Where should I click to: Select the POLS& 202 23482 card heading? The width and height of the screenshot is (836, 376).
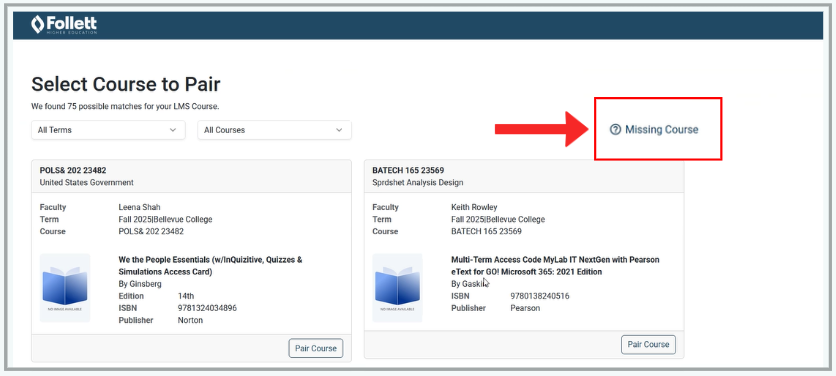pos(73,171)
